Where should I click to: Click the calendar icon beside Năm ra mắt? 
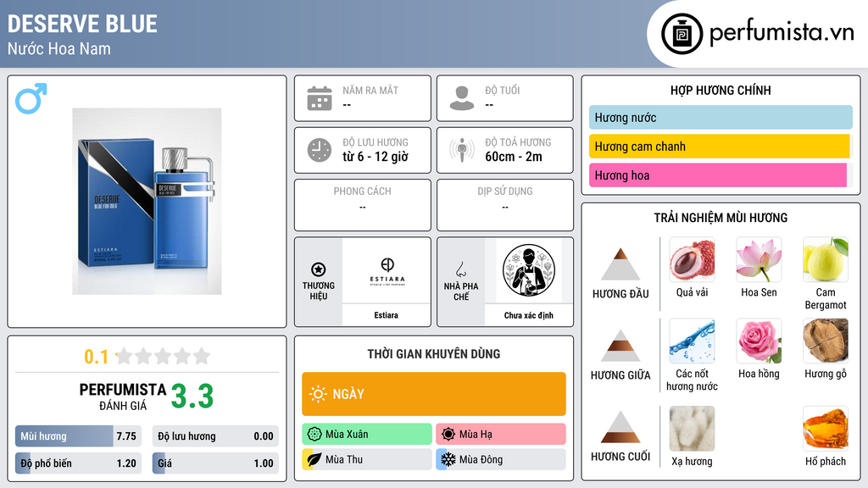pos(320,98)
